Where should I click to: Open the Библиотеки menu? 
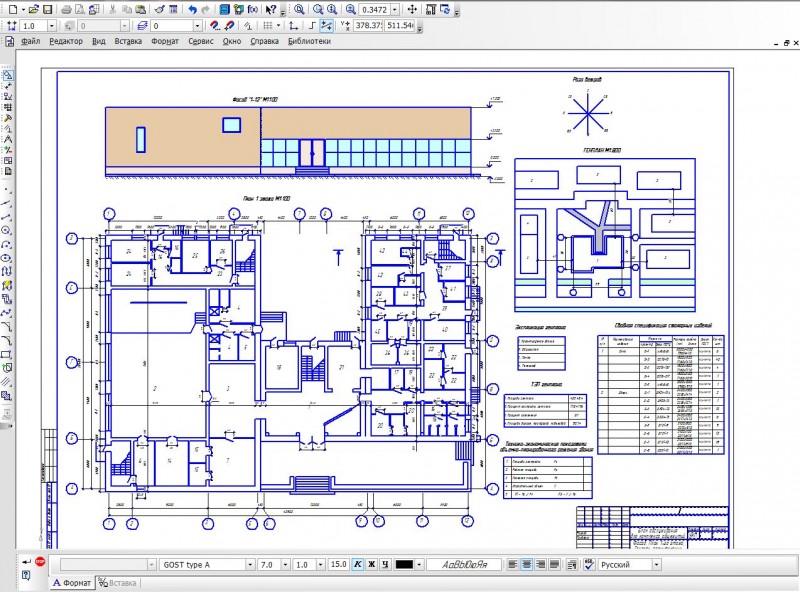pos(309,41)
